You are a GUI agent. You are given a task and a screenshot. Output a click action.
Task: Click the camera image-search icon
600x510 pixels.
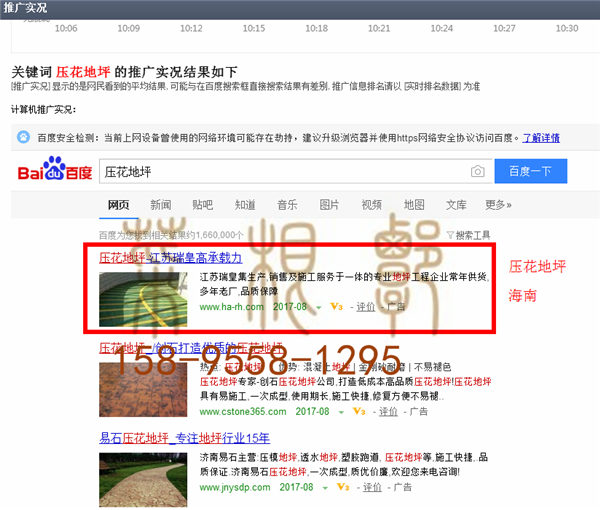[x=477, y=171]
